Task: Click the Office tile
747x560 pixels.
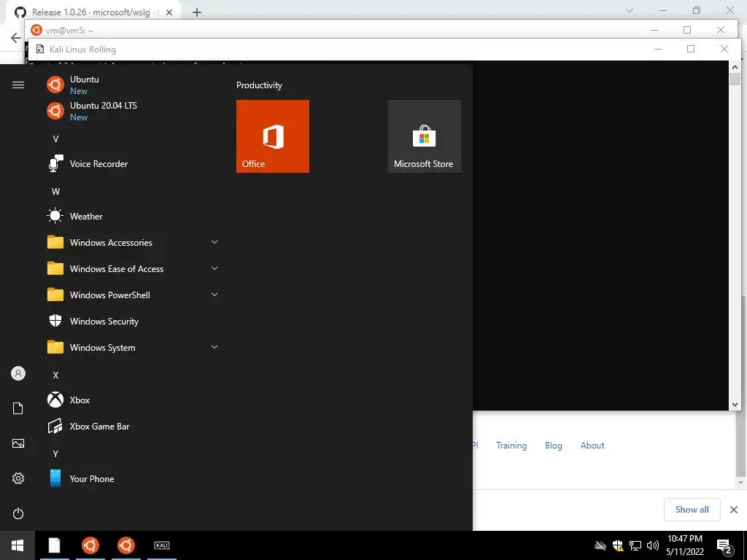Action: point(273,136)
